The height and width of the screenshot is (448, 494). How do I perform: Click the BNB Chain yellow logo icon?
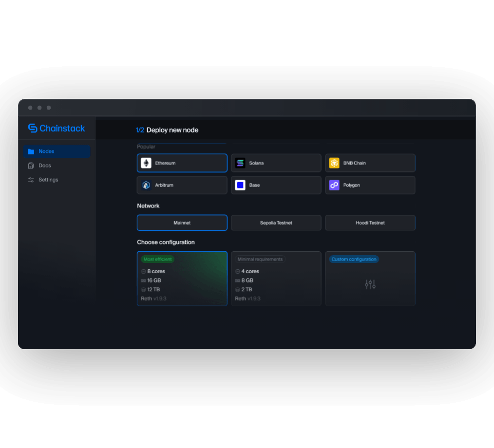[x=334, y=163]
